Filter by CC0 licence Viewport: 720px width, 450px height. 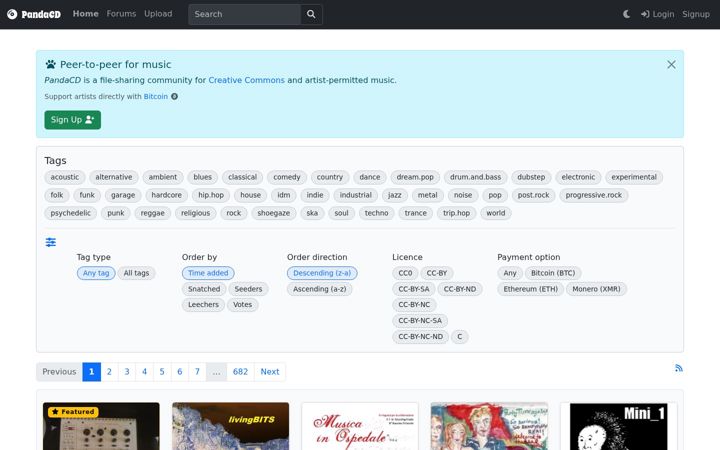[405, 273]
